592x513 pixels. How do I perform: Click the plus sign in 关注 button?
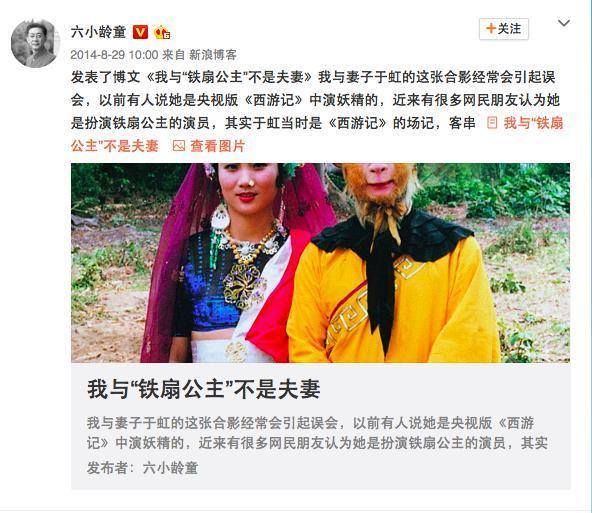click(490, 28)
